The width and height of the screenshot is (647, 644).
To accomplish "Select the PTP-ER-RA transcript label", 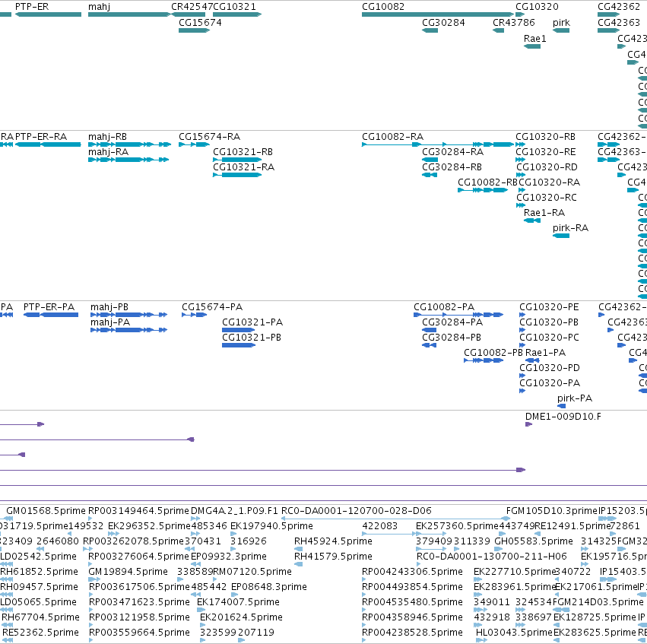I will tap(41, 137).
